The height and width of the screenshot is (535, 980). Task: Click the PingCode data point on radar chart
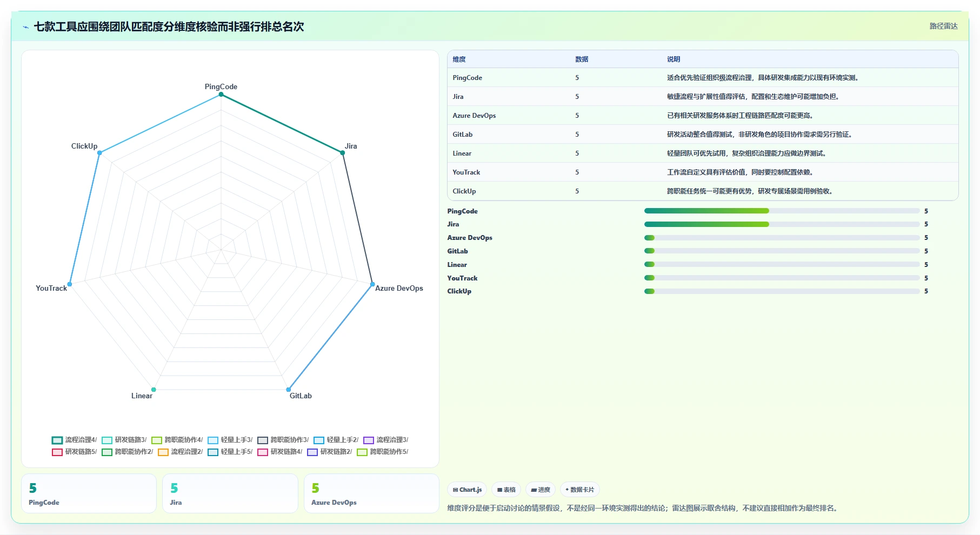[221, 95]
